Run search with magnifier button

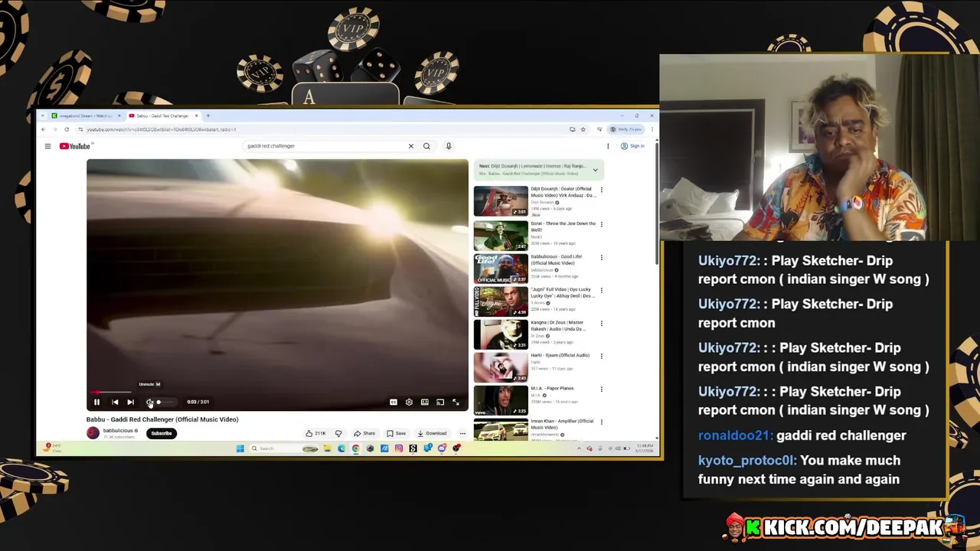click(426, 146)
